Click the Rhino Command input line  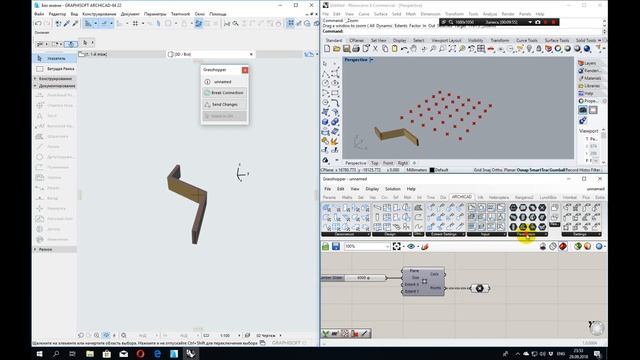[x=461, y=31]
